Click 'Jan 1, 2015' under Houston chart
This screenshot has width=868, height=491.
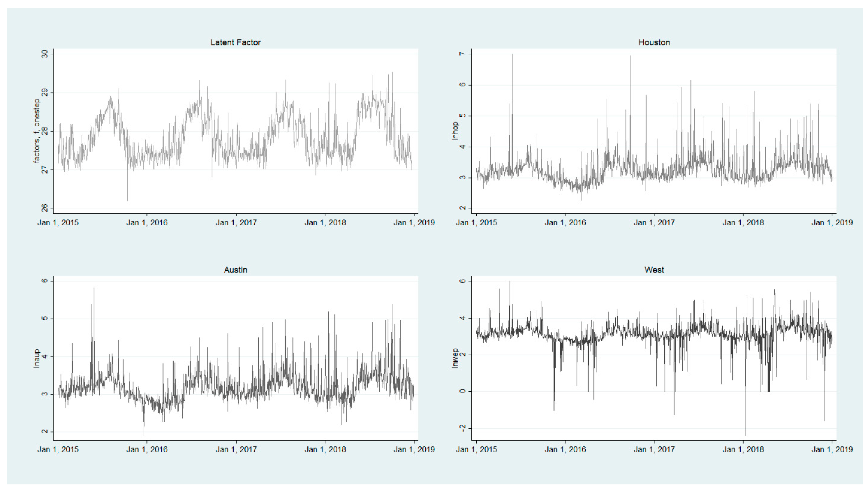476,222
